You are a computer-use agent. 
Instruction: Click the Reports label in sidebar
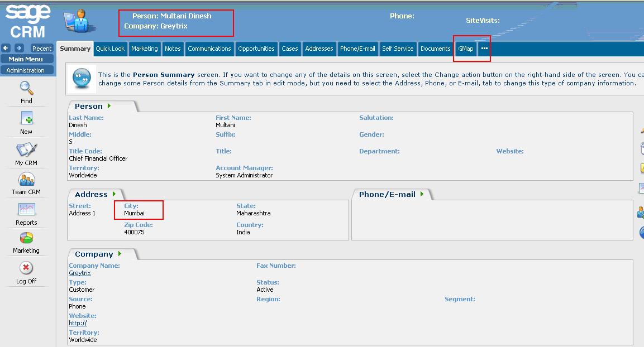tap(26, 223)
